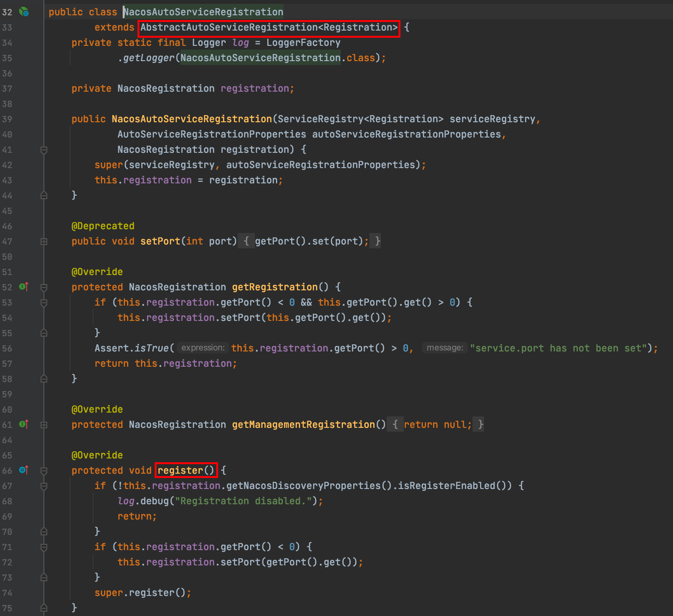Click the 'super' constructor call on line 42
Viewport: 673px width, 616px height.
[109, 165]
